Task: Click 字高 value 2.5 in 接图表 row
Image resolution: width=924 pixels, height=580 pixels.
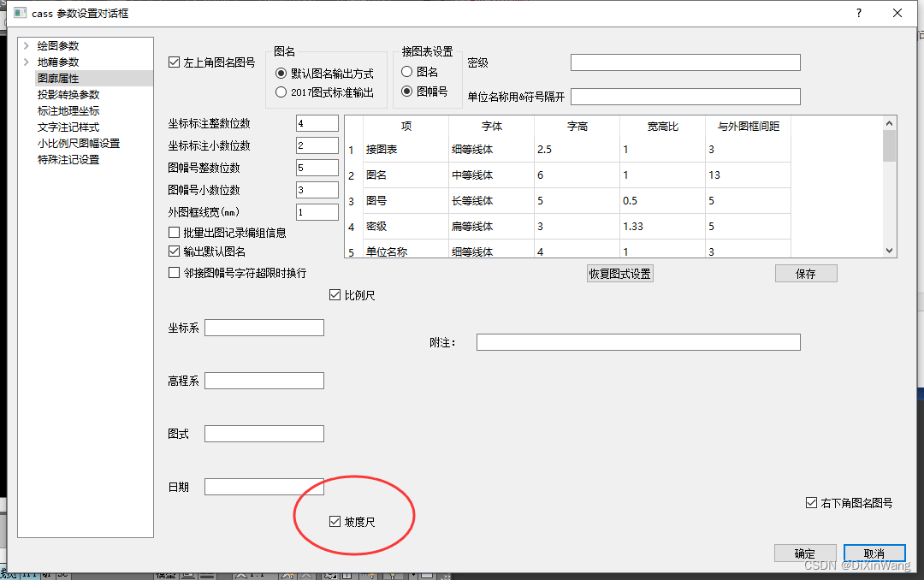Action: 577,150
